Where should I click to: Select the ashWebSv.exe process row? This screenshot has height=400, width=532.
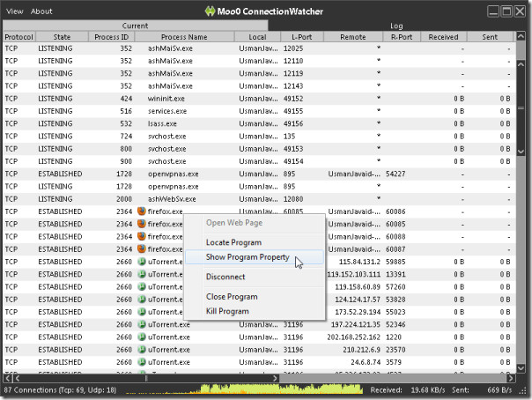[x=259, y=199]
